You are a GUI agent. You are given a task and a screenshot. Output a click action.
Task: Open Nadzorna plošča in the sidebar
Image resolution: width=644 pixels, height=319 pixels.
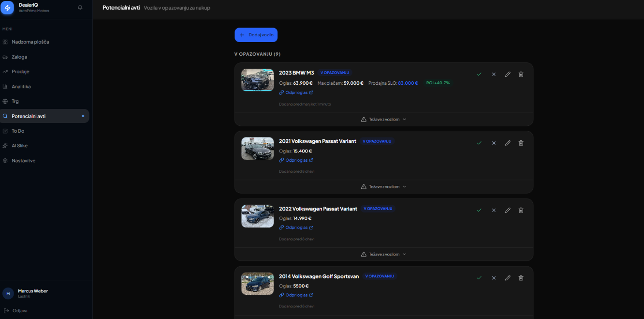(30, 42)
